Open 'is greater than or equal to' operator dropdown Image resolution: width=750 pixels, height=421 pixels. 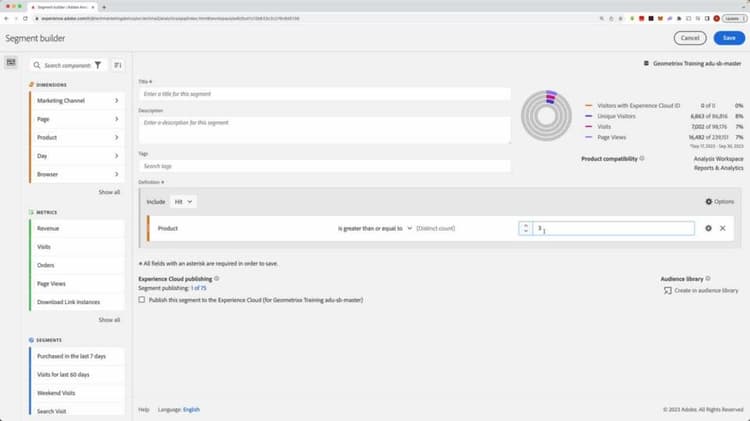point(375,228)
